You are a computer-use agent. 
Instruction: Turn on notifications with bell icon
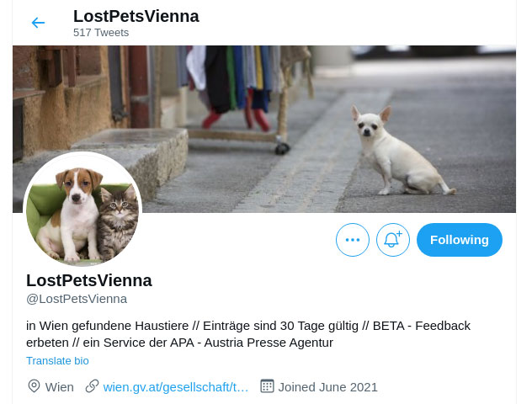click(x=393, y=240)
